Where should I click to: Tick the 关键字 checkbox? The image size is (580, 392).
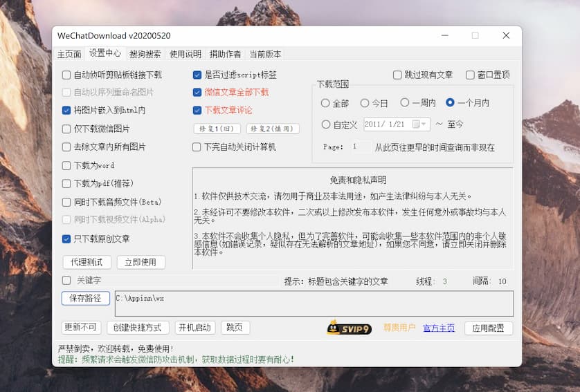(x=66, y=281)
